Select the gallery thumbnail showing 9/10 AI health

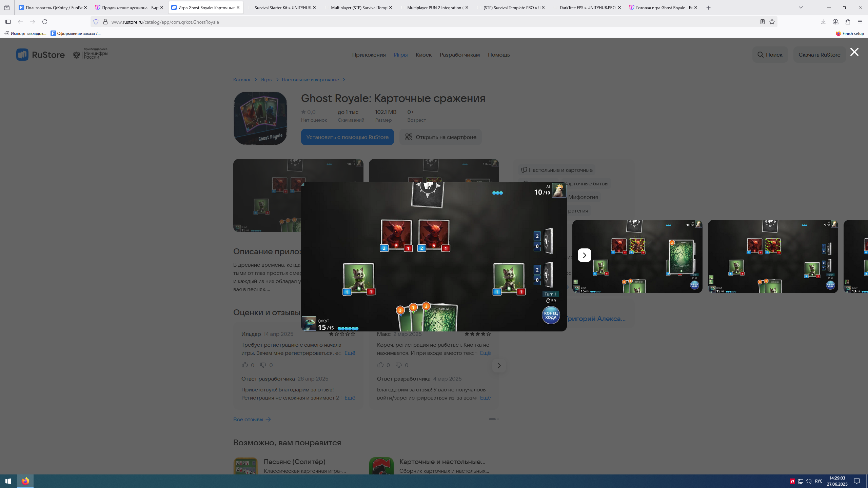pyautogui.click(x=773, y=257)
